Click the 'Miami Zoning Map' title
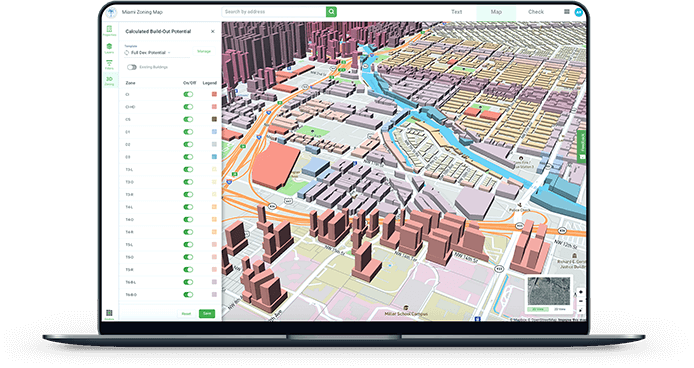Image resolution: width=694 pixels, height=368 pixels. click(x=142, y=12)
